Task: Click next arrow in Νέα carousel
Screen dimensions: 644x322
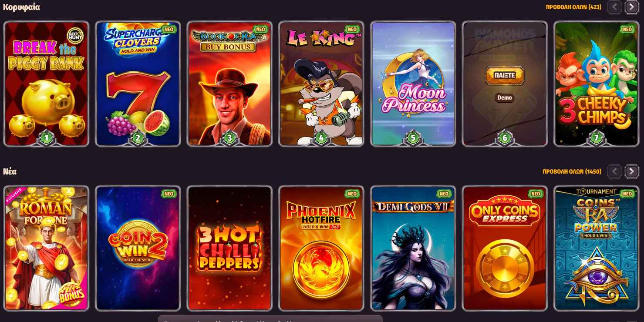Action: coord(631,171)
